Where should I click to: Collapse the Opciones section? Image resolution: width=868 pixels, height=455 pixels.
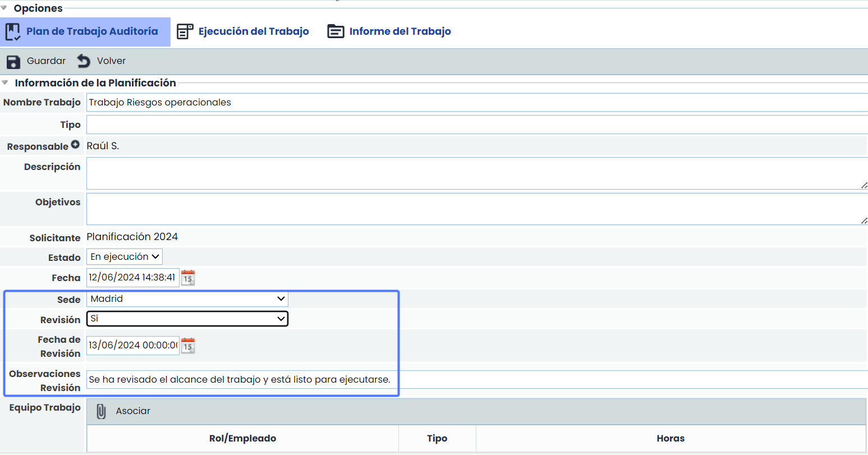(x=4, y=8)
